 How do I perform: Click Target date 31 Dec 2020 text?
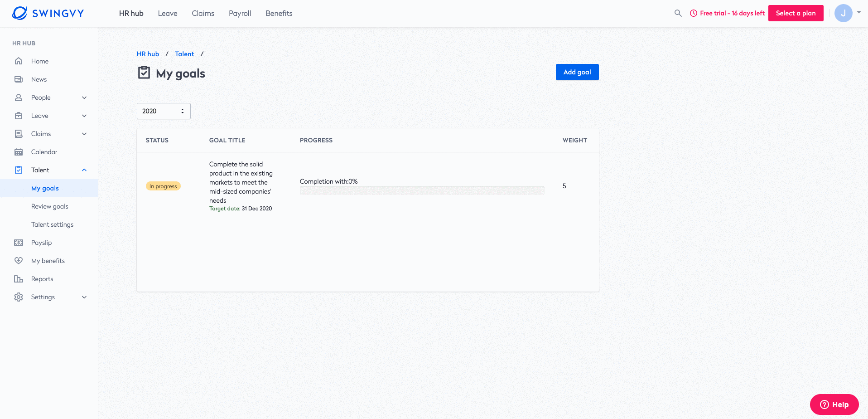[x=241, y=209]
